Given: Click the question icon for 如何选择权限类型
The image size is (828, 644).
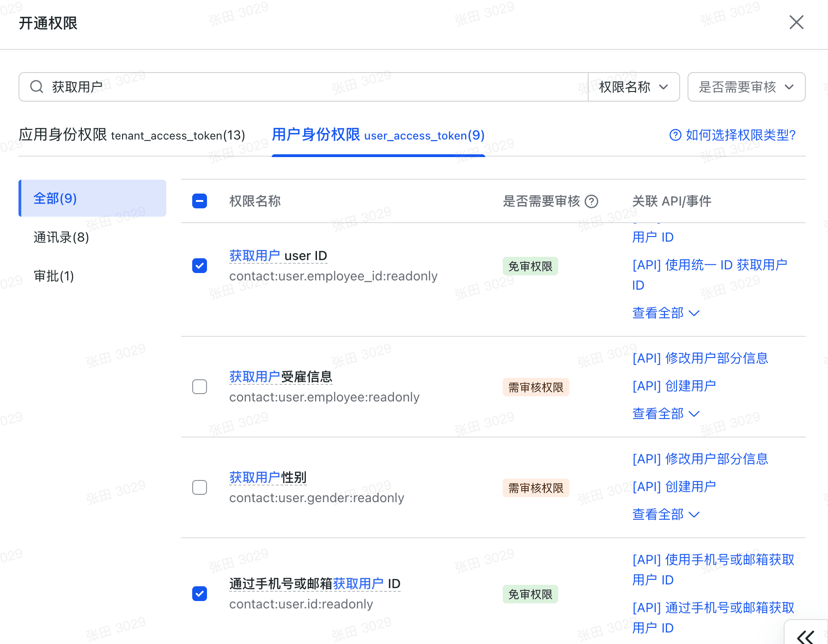Looking at the screenshot, I should (675, 135).
